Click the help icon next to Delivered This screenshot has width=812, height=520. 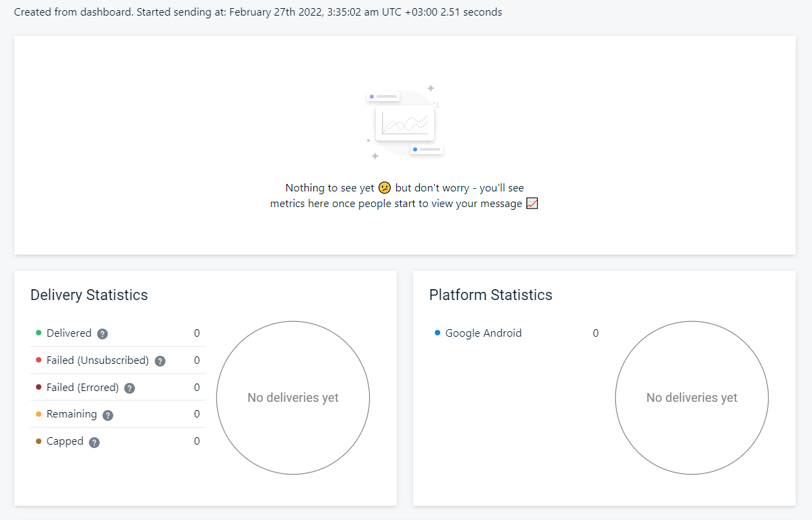(102, 333)
